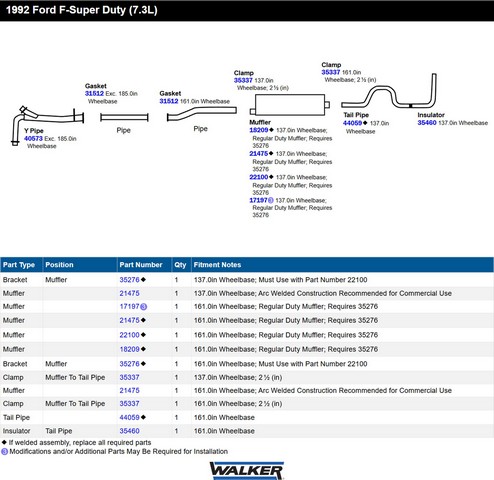This screenshot has width=494, height=480.
Task: Click the tail pipe diagram drawing
Action: (x=389, y=91)
